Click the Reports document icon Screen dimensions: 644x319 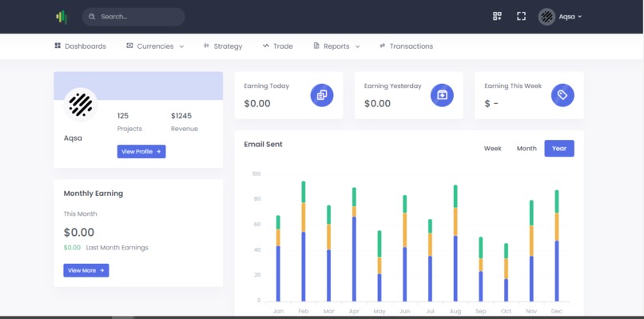click(316, 46)
